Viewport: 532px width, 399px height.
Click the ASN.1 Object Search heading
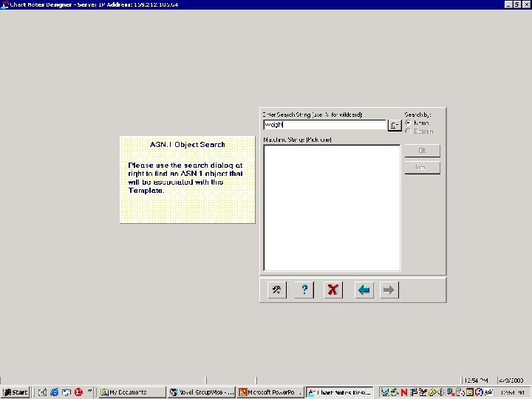coord(187,144)
